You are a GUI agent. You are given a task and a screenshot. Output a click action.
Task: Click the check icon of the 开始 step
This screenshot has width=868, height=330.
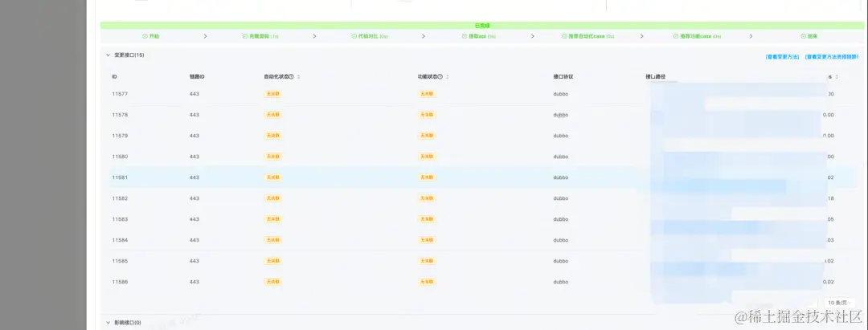click(145, 36)
